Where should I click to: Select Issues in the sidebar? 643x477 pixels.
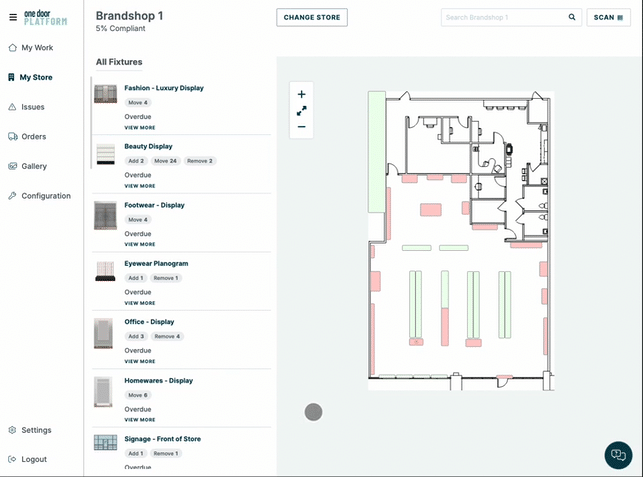(33, 106)
